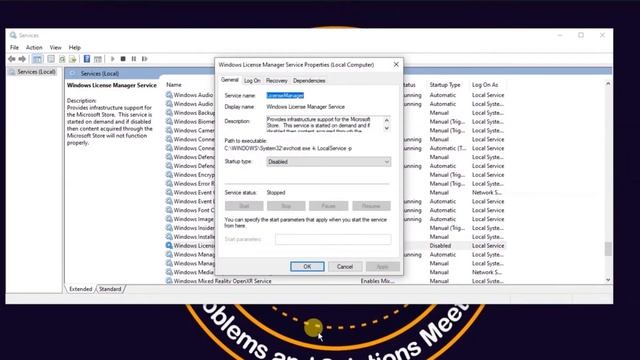Image resolution: width=640 pixels, height=360 pixels.
Task: Click the Services list vertical scrollbar thumb
Action: 608,249
